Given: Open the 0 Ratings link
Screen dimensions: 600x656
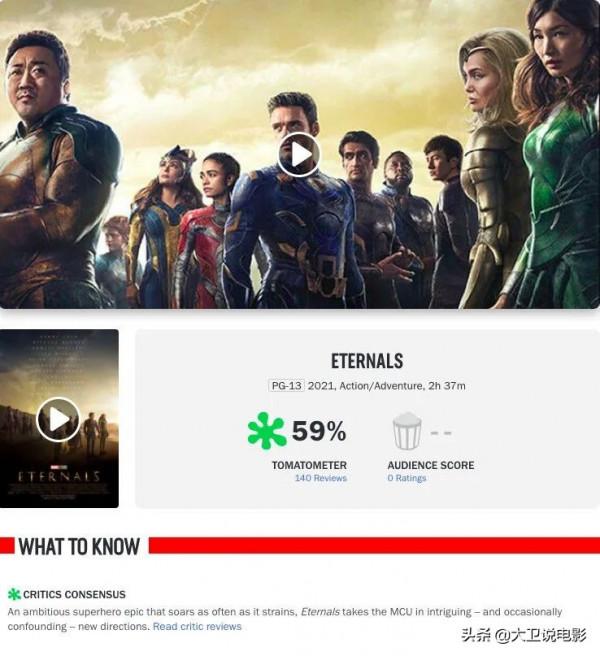Looking at the screenshot, I should (407, 478).
